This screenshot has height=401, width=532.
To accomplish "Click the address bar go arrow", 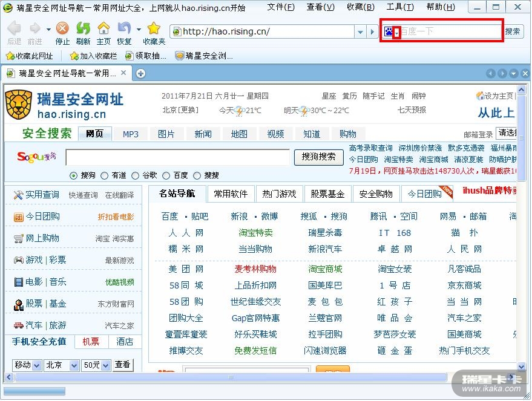I will (x=372, y=32).
